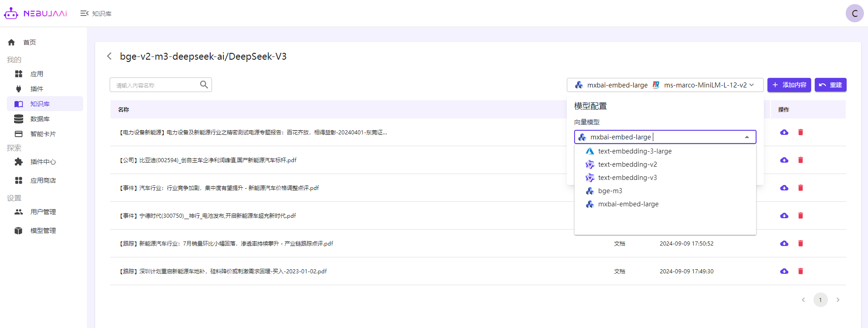Viewport: 868px width, 328px height.
Task: Select mxbai-embed-large option in list
Action: pos(665,204)
